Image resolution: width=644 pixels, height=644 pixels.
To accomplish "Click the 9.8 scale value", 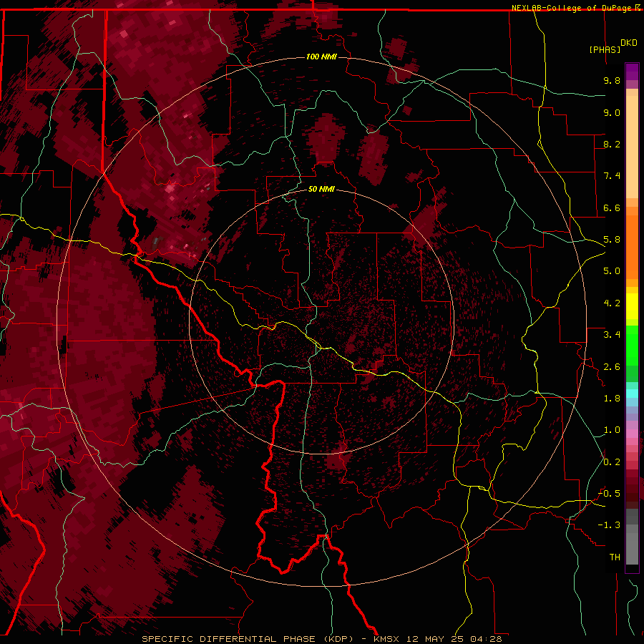I will (x=612, y=80).
